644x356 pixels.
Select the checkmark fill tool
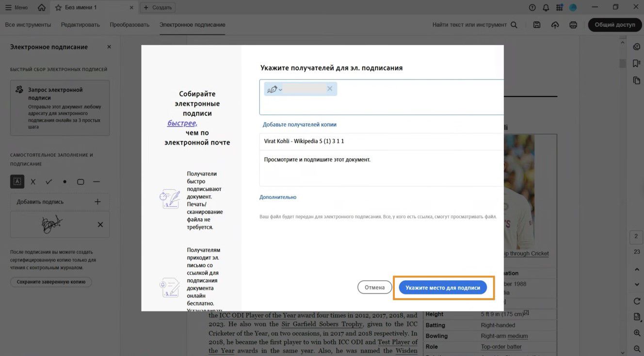pos(49,182)
